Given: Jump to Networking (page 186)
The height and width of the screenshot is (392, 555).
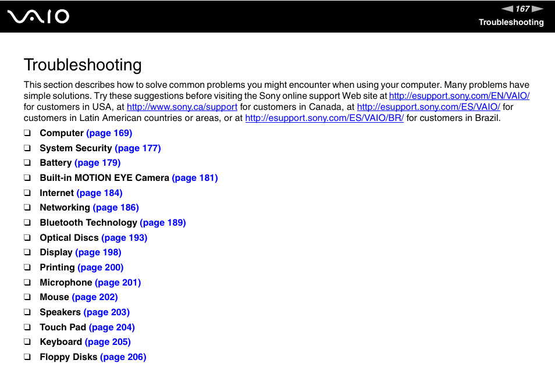Looking at the screenshot, I should pyautogui.click(x=116, y=208).
